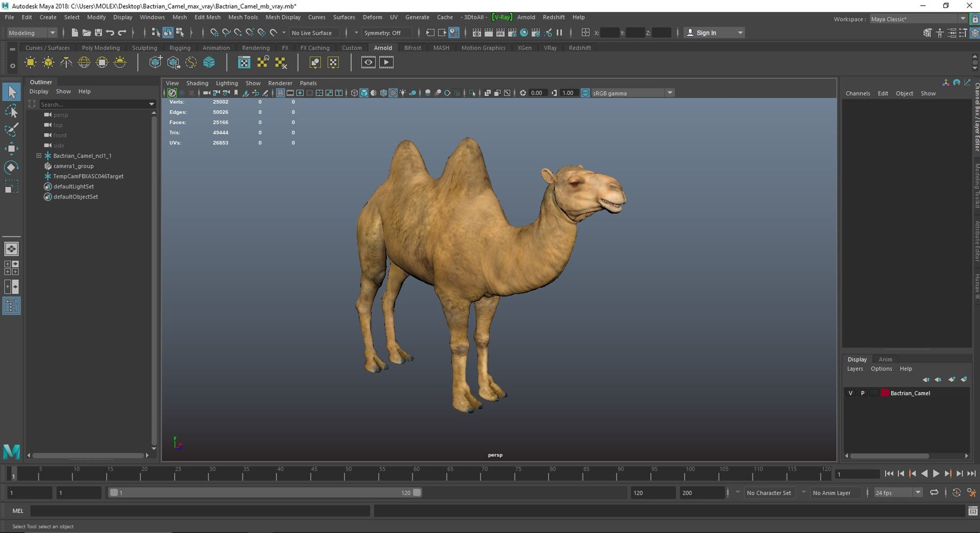
Task: Switch to single-pane viewport layout
Action: [11, 249]
